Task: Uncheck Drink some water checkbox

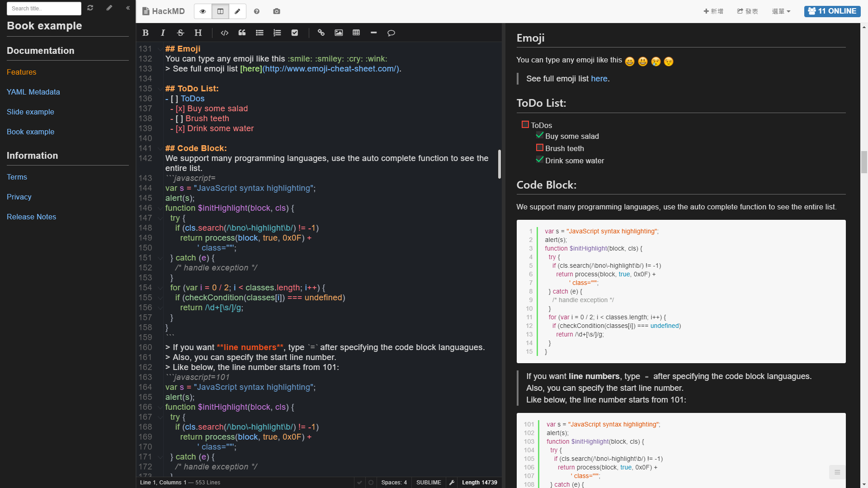Action: pyautogui.click(x=539, y=160)
